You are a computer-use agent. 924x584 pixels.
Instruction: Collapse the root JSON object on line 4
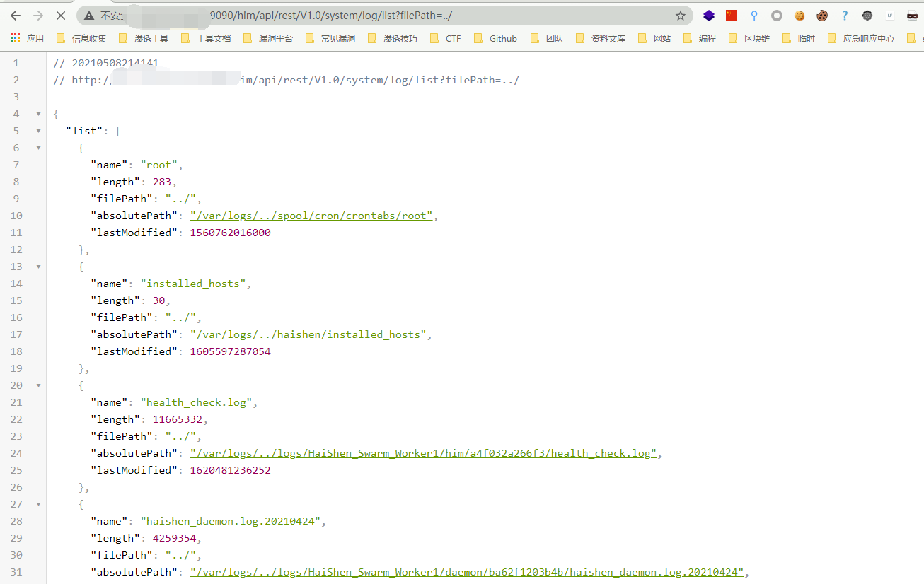click(38, 114)
